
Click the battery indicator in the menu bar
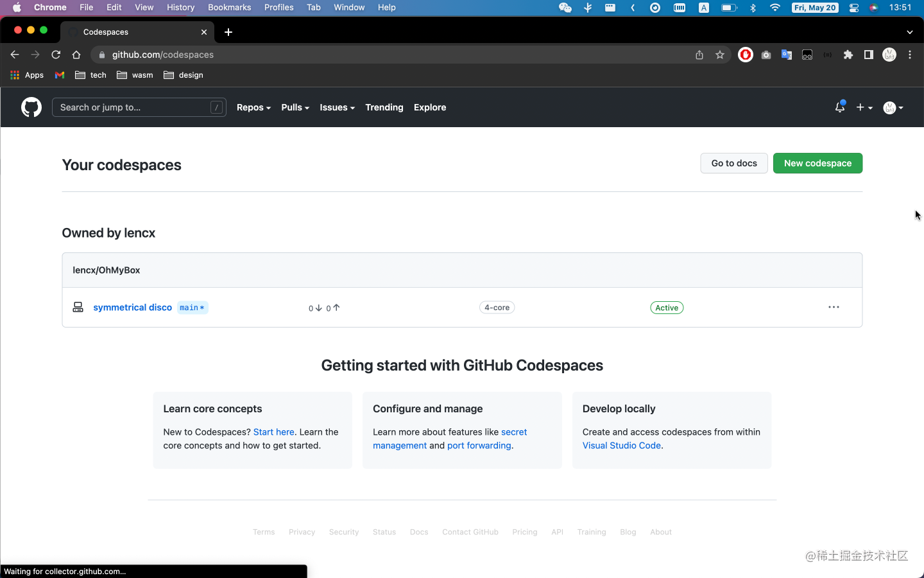729,8
